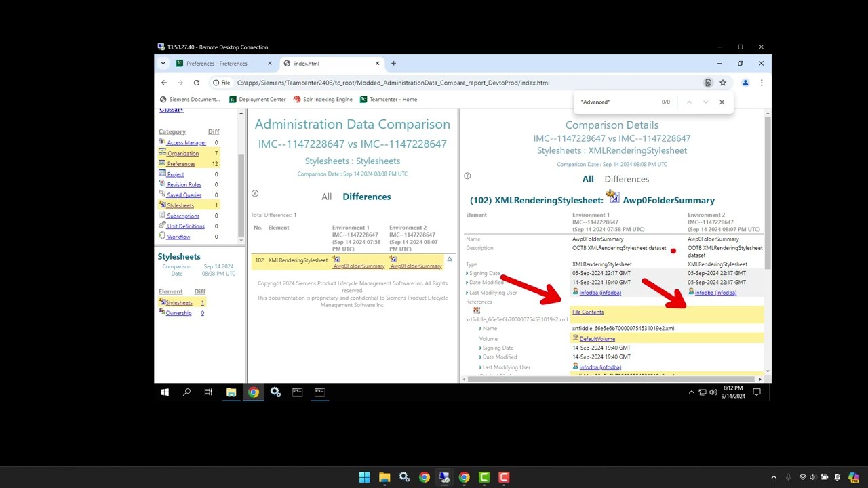The image size is (868, 488).
Task: Open Chrome profile icon
Action: click(745, 83)
